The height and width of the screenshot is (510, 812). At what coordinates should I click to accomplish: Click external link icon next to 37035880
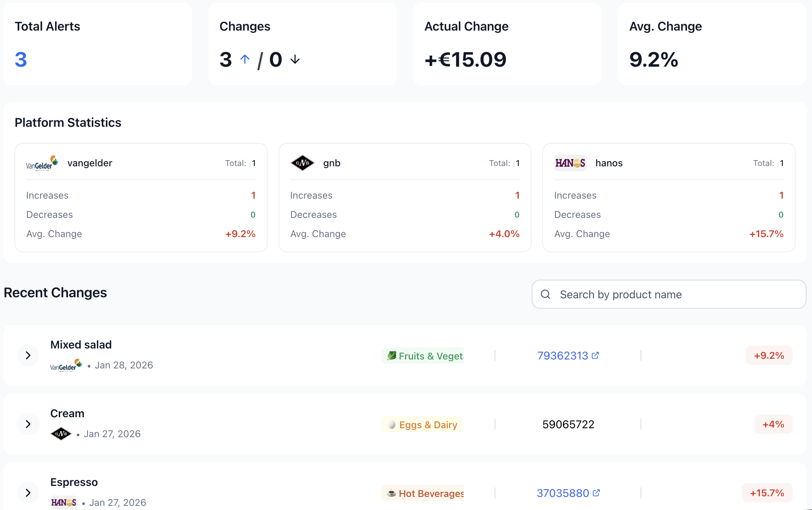pos(597,493)
